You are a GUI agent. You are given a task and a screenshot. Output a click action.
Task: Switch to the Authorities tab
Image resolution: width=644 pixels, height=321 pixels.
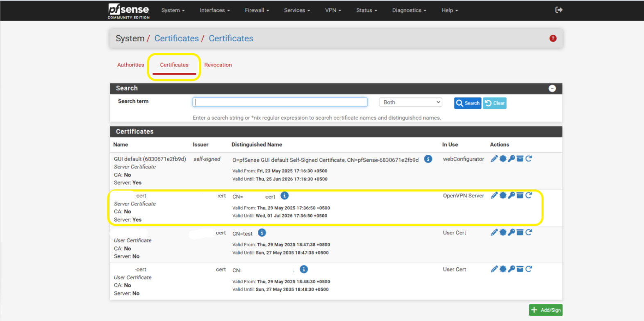point(130,65)
